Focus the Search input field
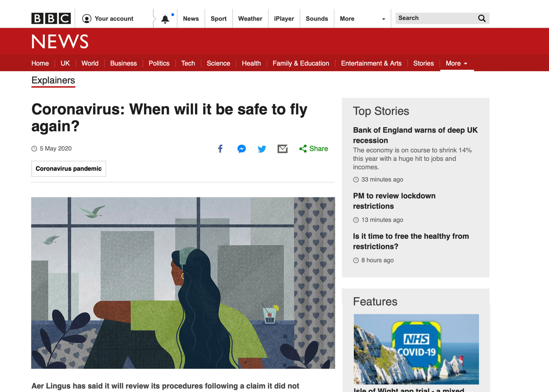The width and height of the screenshot is (549, 392). (x=436, y=18)
